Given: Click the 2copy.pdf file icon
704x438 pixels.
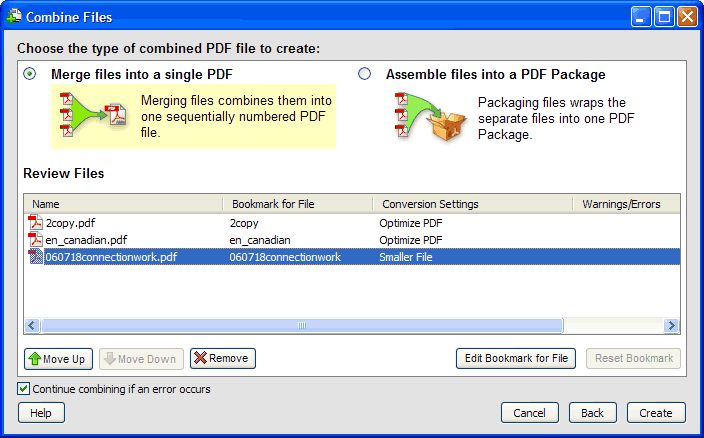Looking at the screenshot, I should click(x=36, y=223).
